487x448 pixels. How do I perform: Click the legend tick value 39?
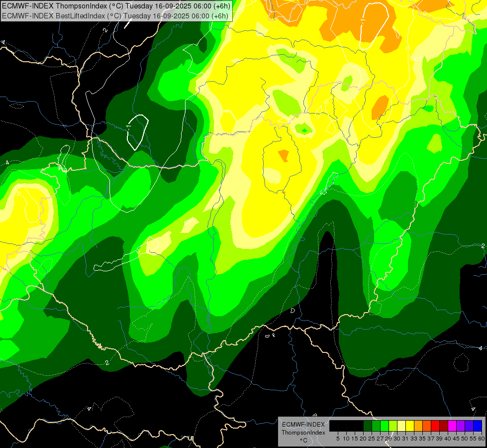pyautogui.click(x=439, y=439)
